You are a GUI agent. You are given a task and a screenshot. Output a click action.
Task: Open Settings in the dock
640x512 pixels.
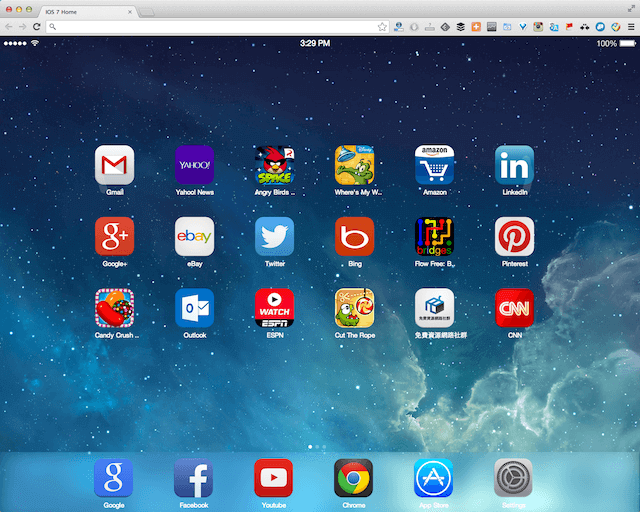[x=513, y=478]
